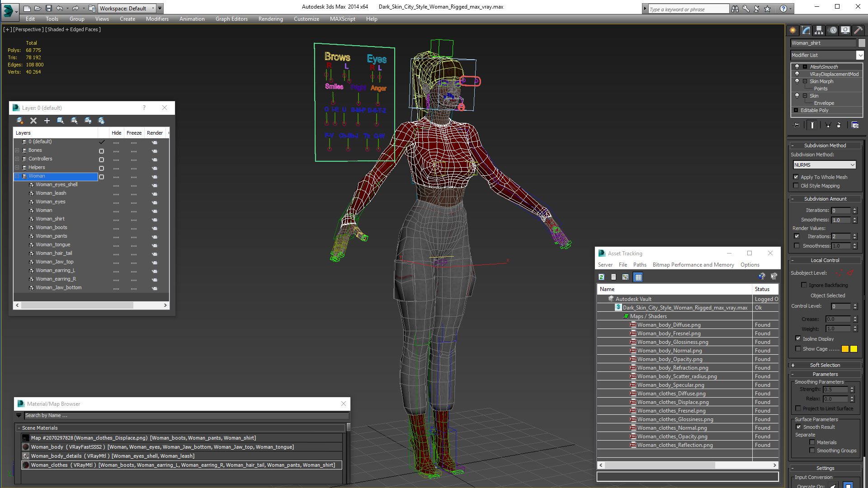Toggle Render Values Iterations checkbox
The height and width of the screenshot is (488, 868).
[797, 236]
